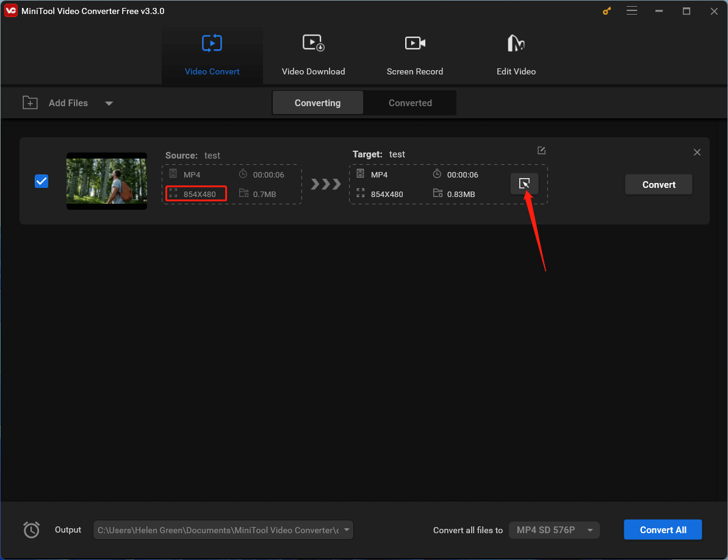The height and width of the screenshot is (560, 728).
Task: Click the Target: test label
Action: (379, 154)
